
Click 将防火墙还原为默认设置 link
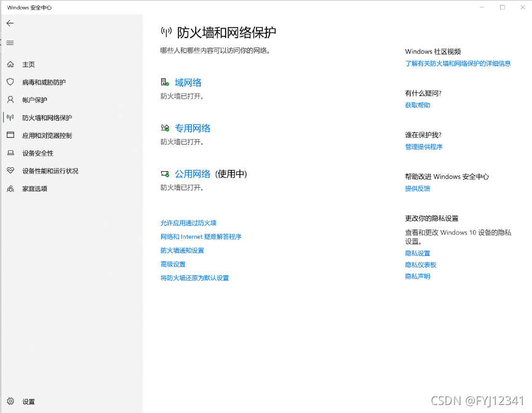pyautogui.click(x=195, y=278)
